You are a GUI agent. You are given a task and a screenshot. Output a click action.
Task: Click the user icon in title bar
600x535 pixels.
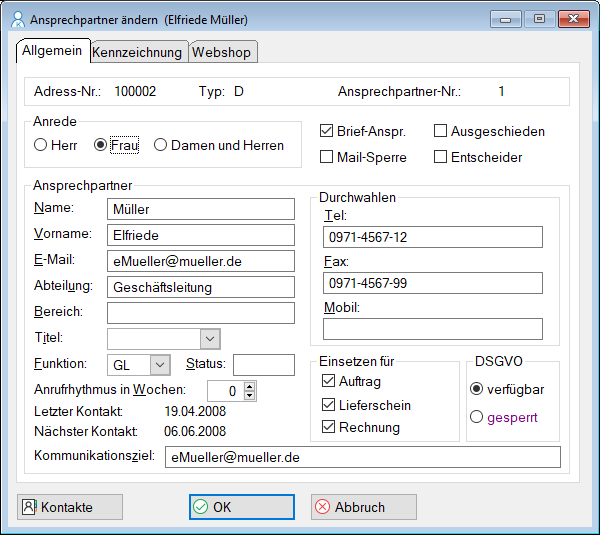(x=16, y=19)
